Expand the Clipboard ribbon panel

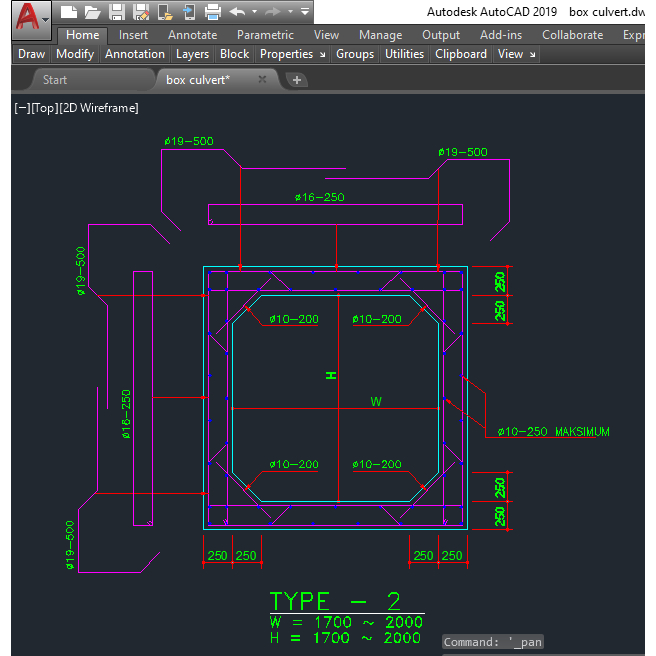[x=461, y=54]
